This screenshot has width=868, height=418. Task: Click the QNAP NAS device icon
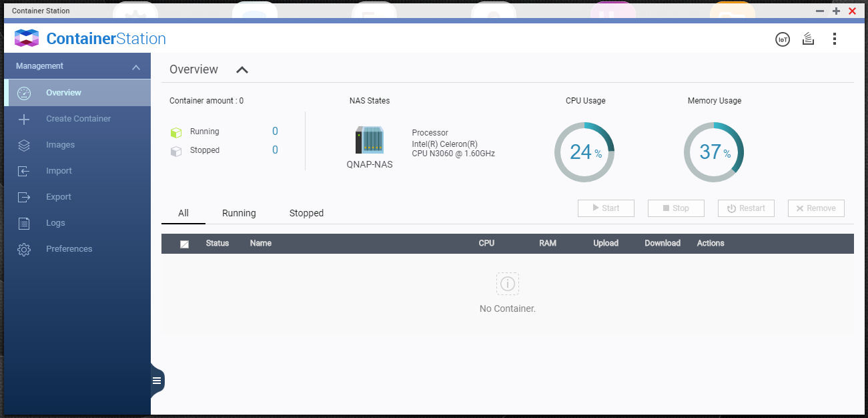[x=369, y=140]
